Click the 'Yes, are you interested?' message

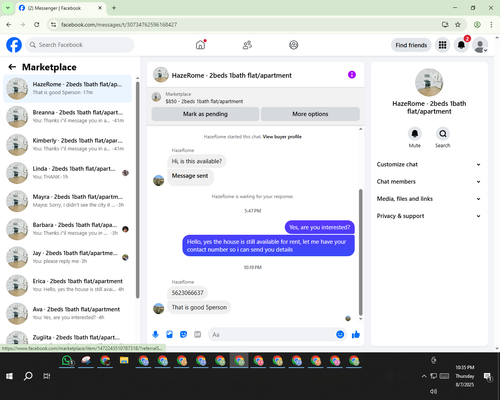click(320, 227)
